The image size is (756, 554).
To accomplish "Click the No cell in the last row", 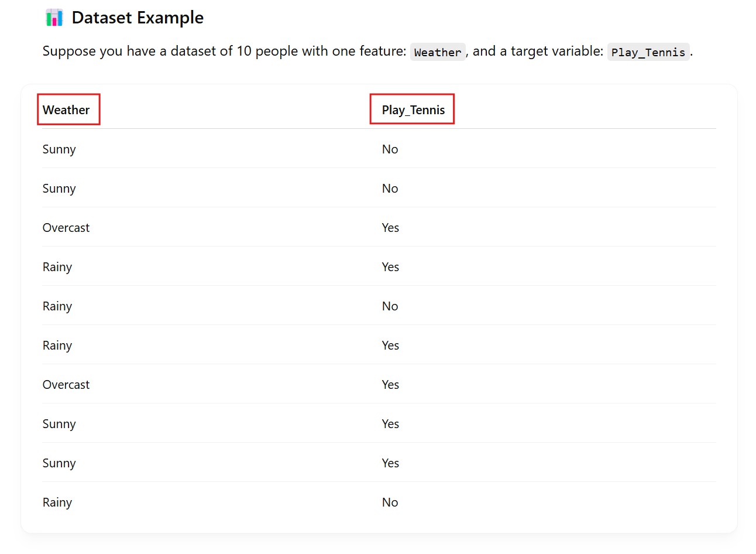I will (x=390, y=502).
